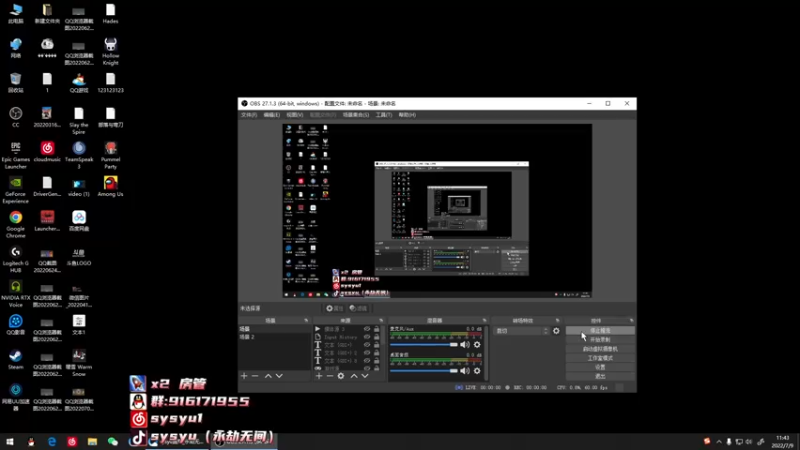Click the 工作室模式 studio mode button

click(x=600, y=358)
